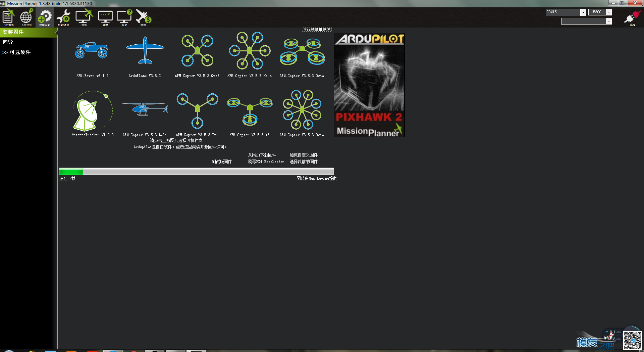Click the 'ArduPlane V3.8.2' label
This screenshot has height=352, width=644.
pyautogui.click(x=145, y=76)
